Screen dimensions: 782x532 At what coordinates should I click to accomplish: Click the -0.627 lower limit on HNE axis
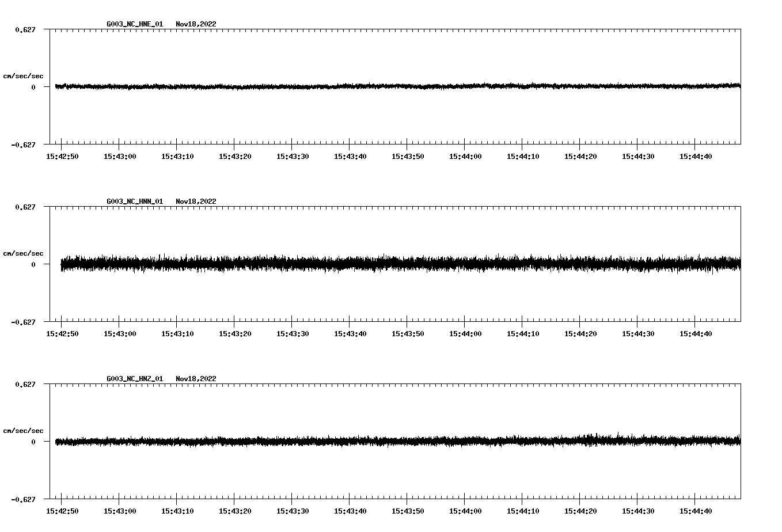(23, 145)
